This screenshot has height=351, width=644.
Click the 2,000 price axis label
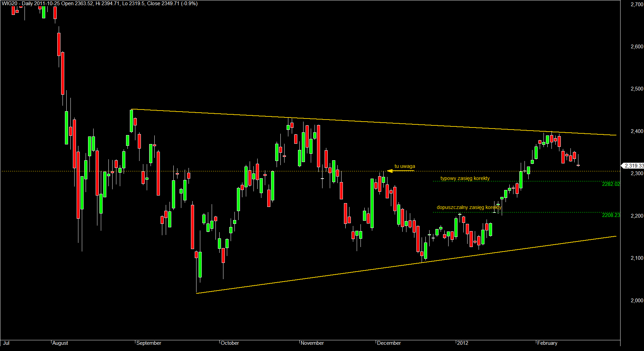[637, 301]
